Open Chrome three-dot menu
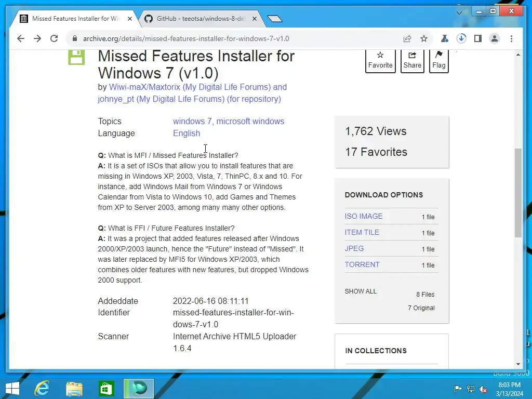 click(x=511, y=38)
